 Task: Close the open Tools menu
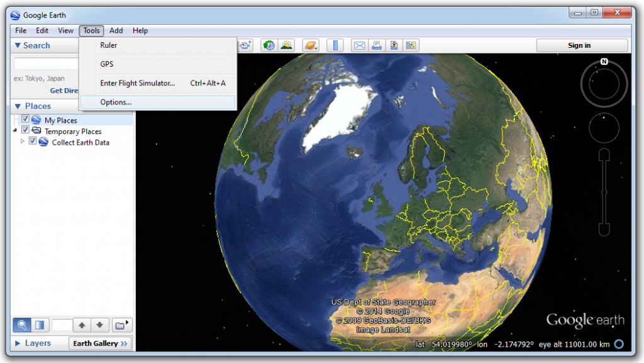pos(91,31)
